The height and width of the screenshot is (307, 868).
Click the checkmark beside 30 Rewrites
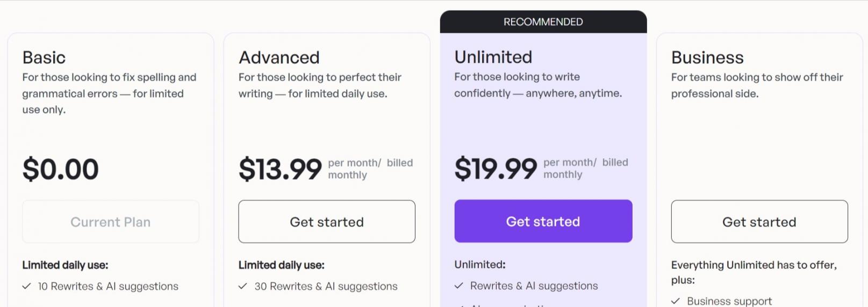(x=243, y=287)
